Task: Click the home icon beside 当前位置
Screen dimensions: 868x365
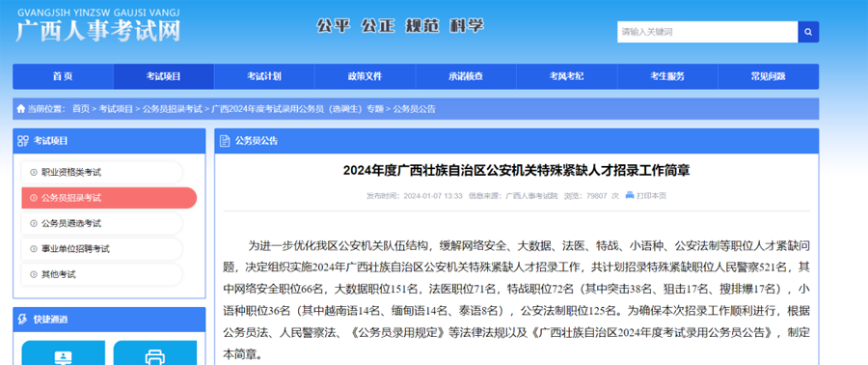Action: [21, 109]
